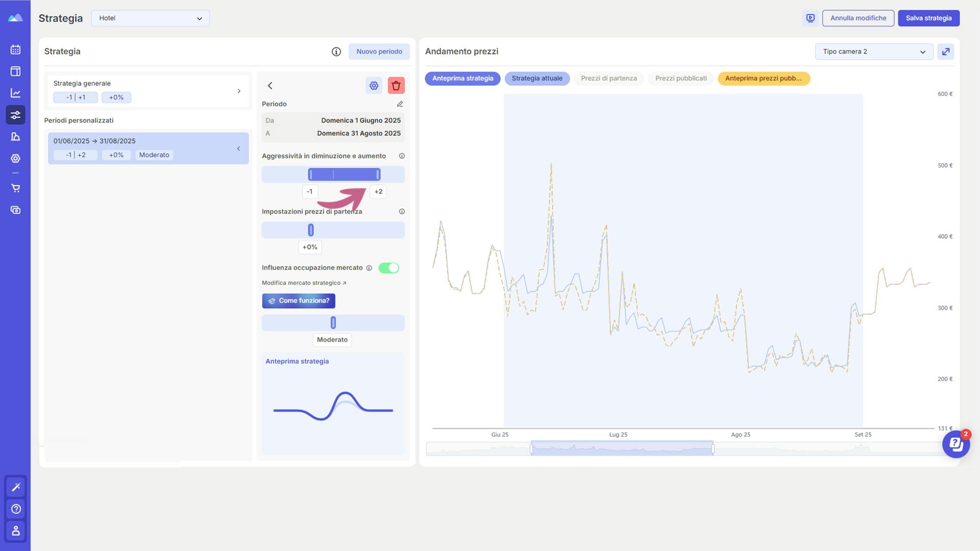Viewport: 980px width, 551px height.
Task: Click the market influence Moderato slider handle
Action: click(333, 323)
